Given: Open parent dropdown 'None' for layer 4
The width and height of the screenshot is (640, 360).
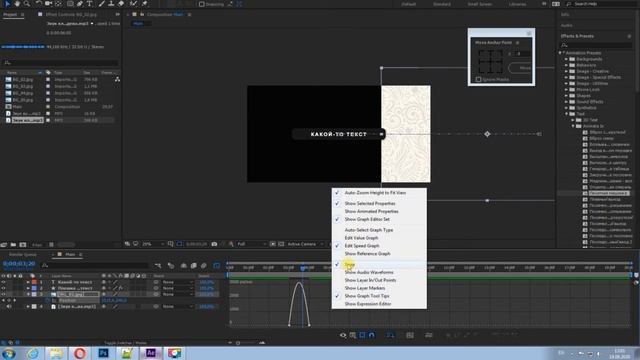Looking at the screenshot, I should tap(178, 306).
